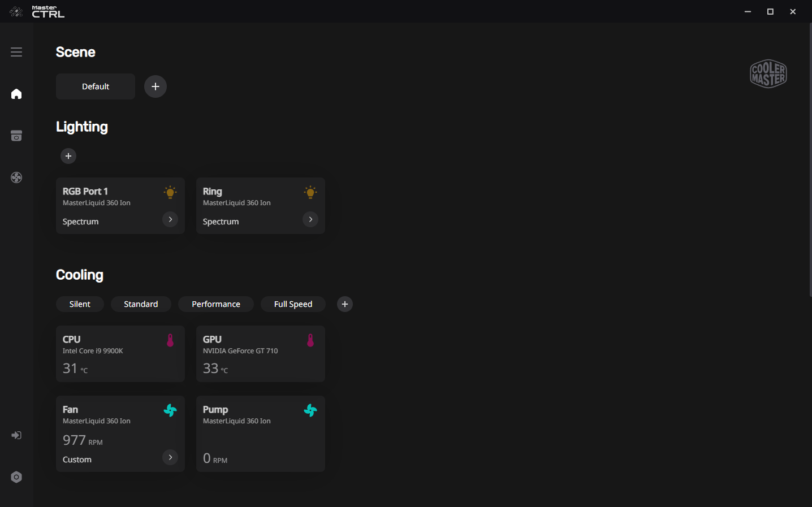Open the Fan MasterLiquid 360 Ion card
This screenshot has width=812, height=507.
pyautogui.click(x=120, y=434)
